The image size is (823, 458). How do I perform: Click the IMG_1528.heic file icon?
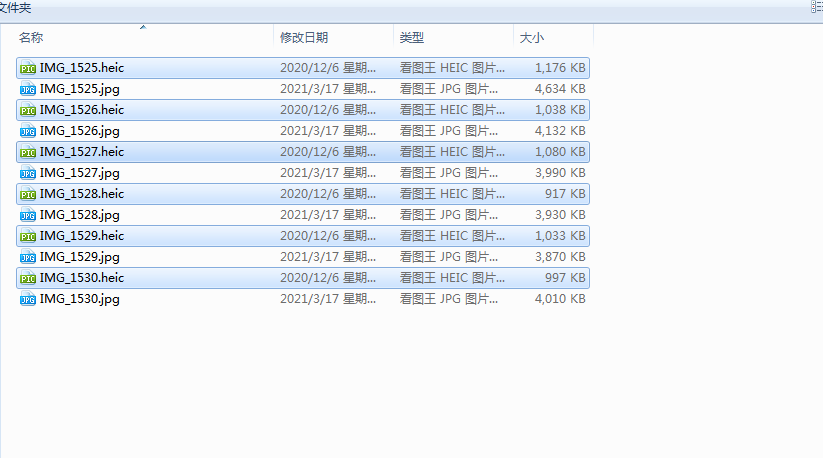click(x=28, y=194)
